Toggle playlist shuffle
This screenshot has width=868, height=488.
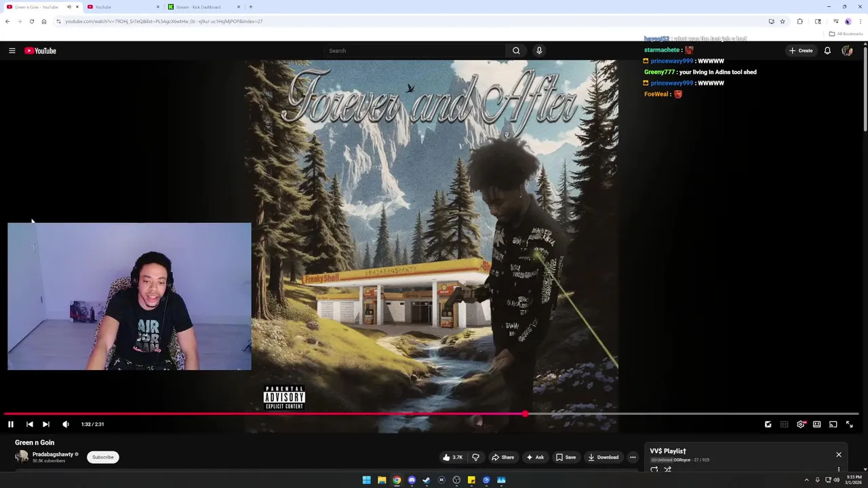(668, 470)
